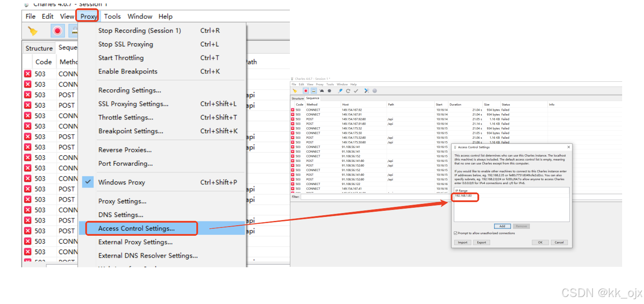Click the turtle throttling icon in right window
Image resolution: width=644 pixels, height=304 pixels.
click(x=321, y=91)
